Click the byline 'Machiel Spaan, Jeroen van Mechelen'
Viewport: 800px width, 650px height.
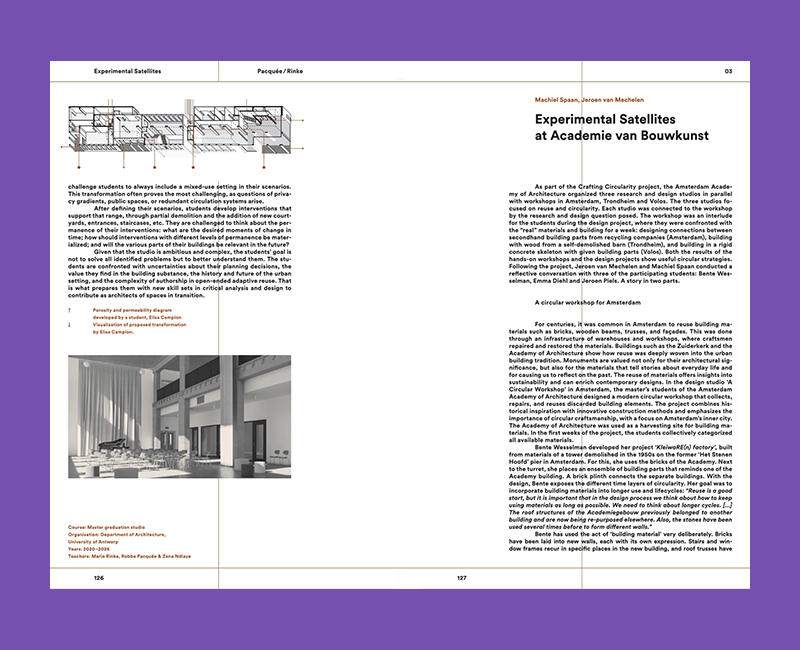(589, 100)
